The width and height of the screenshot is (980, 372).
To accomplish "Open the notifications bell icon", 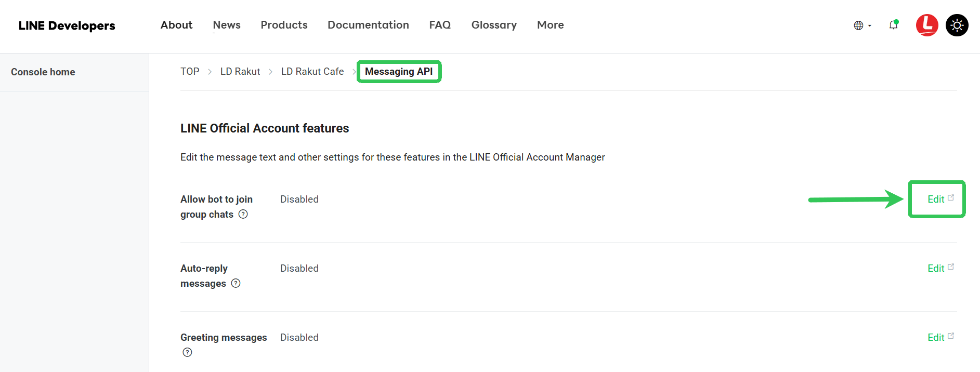I will 893,25.
